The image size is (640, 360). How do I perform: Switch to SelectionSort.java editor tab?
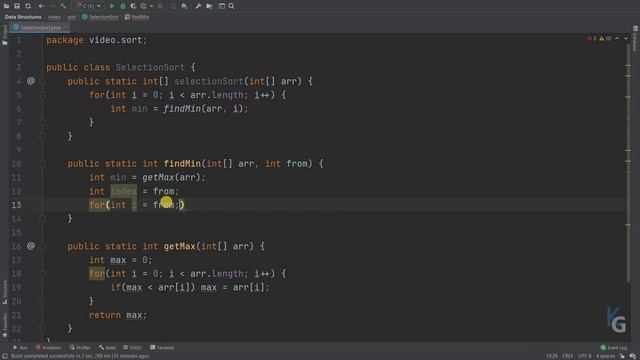[x=40, y=28]
